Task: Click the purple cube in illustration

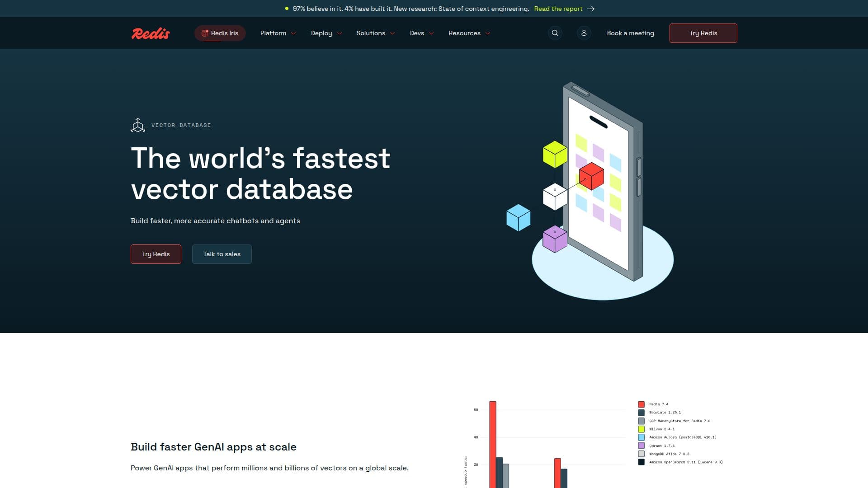Action: (555, 239)
